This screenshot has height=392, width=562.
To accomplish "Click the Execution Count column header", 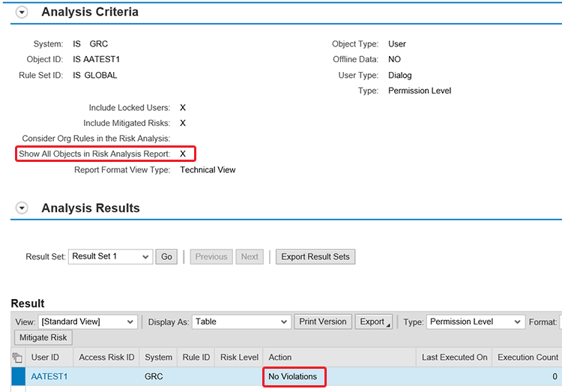I will (x=528, y=358).
